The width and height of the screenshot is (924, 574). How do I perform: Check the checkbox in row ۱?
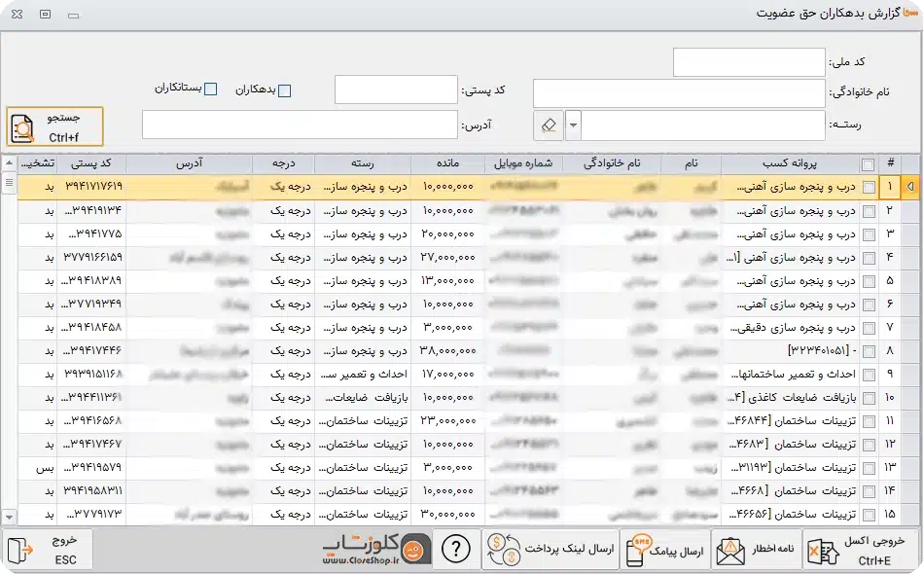[869, 188]
